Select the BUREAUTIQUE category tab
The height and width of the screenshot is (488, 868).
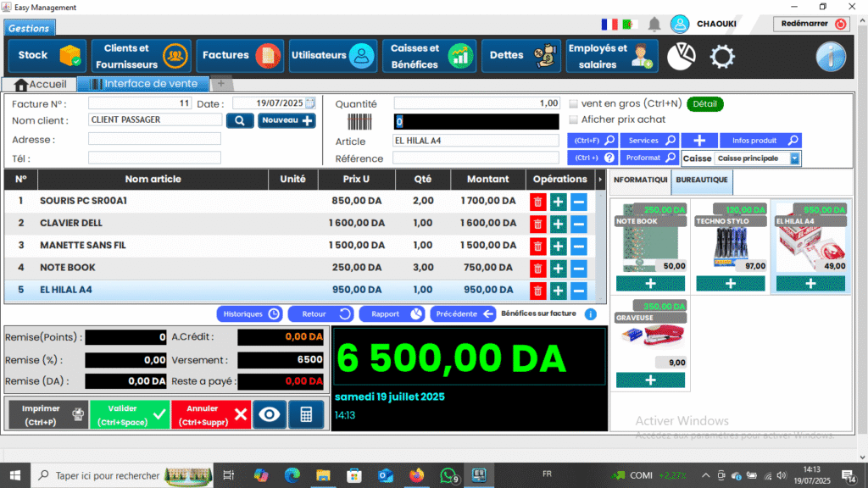tap(701, 180)
